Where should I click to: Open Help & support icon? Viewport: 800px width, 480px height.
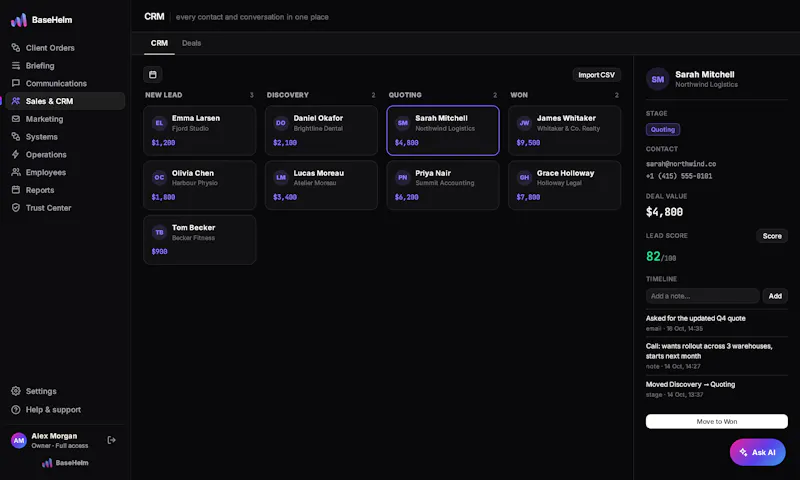coord(16,410)
